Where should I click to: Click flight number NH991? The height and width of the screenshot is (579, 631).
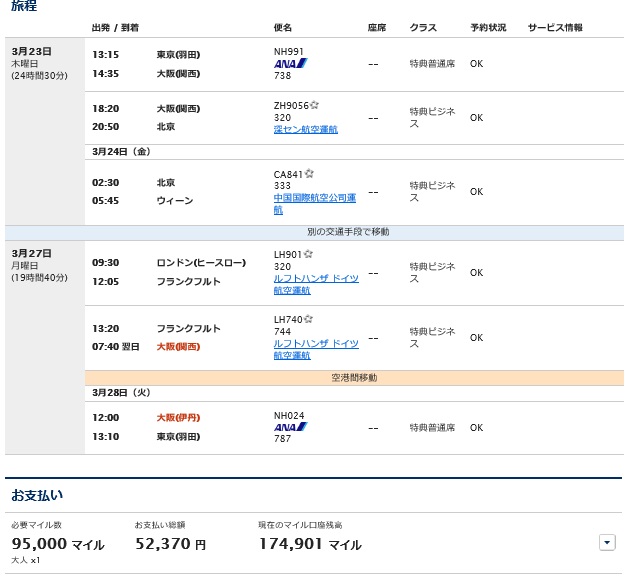pyautogui.click(x=289, y=52)
